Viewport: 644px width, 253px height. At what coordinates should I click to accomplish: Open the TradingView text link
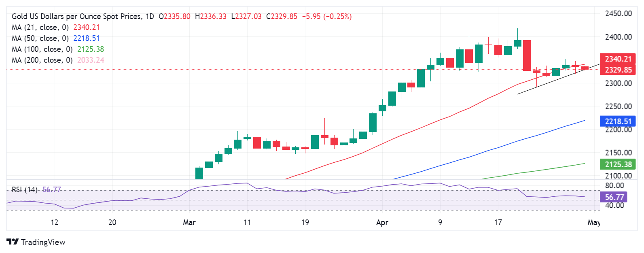[x=43, y=242]
